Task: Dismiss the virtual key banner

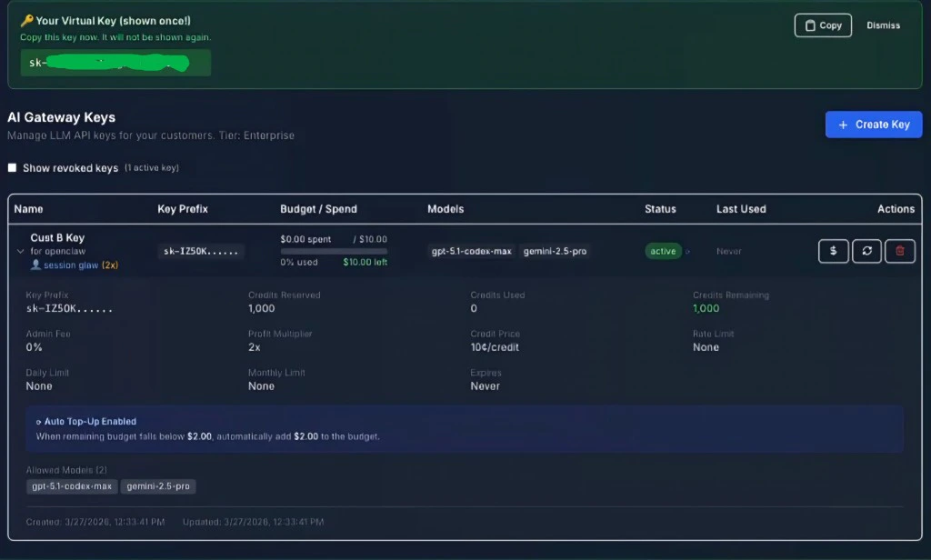Action: tap(882, 25)
